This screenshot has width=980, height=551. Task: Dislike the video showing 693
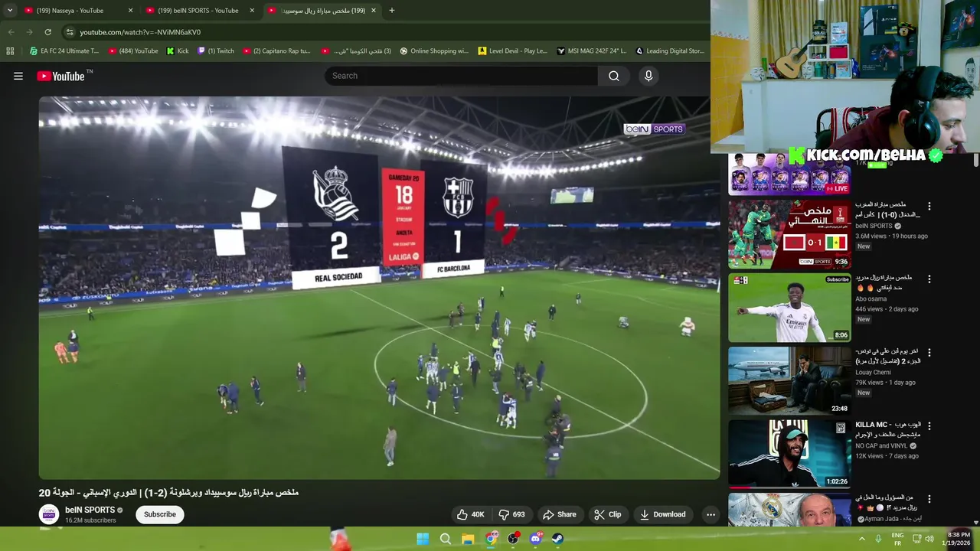pyautogui.click(x=511, y=514)
